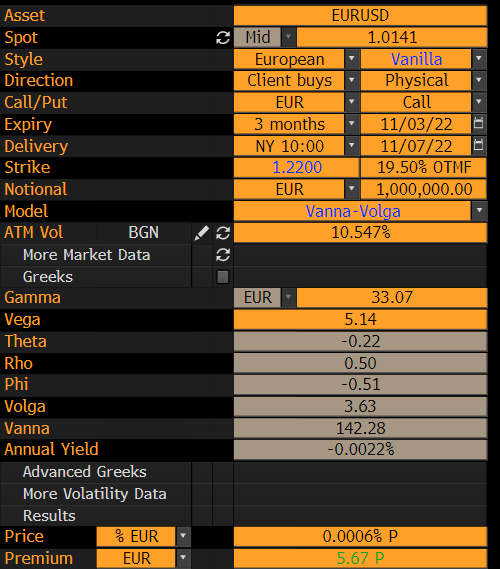
Task: Click the Model row label
Action: click(26, 211)
